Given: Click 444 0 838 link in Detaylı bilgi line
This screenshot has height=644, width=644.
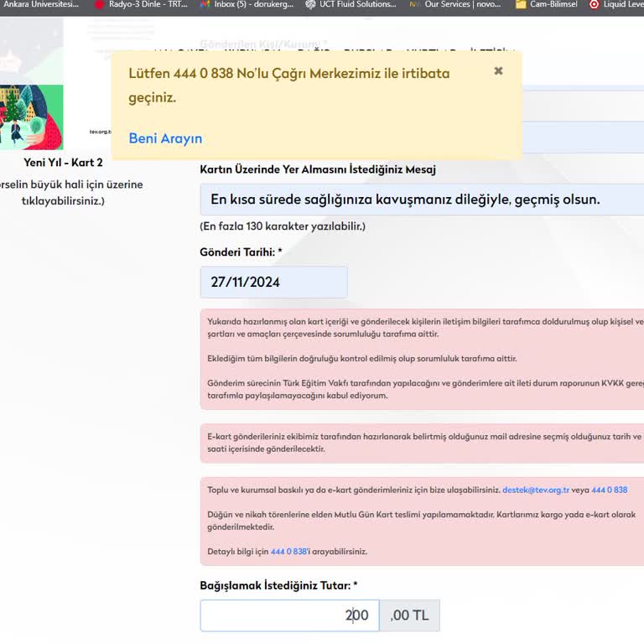Looking at the screenshot, I should [288, 552].
